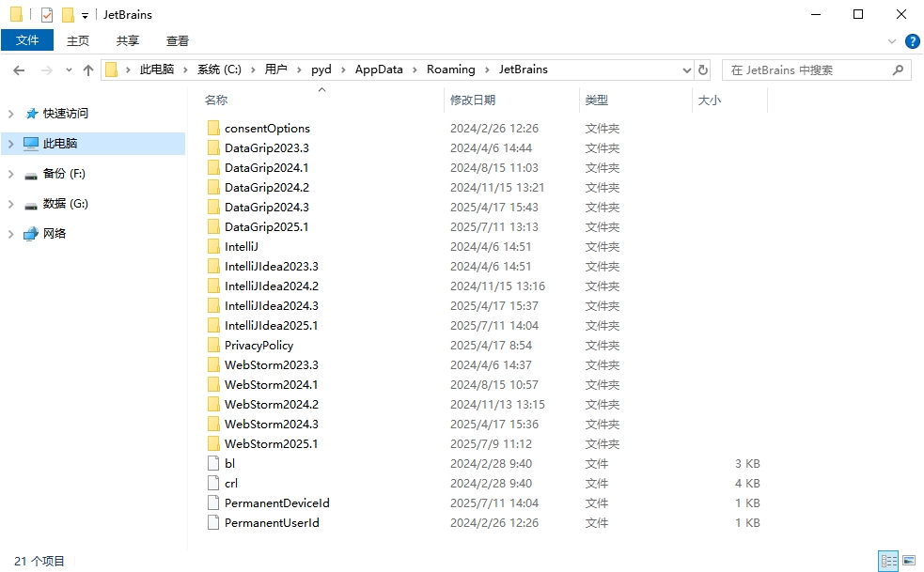The height and width of the screenshot is (572, 924).
Task: Select DataGrip2023.3 folder icon
Action: (213, 147)
